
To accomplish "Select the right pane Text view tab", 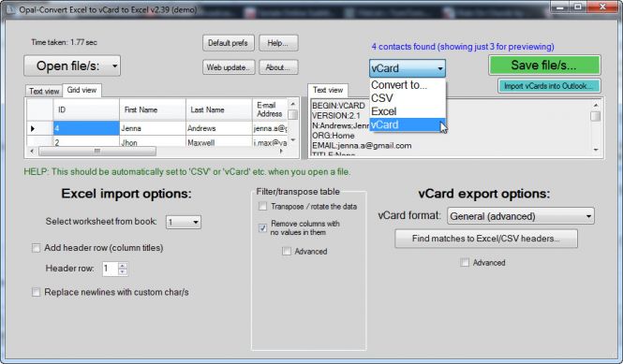I will pos(328,90).
